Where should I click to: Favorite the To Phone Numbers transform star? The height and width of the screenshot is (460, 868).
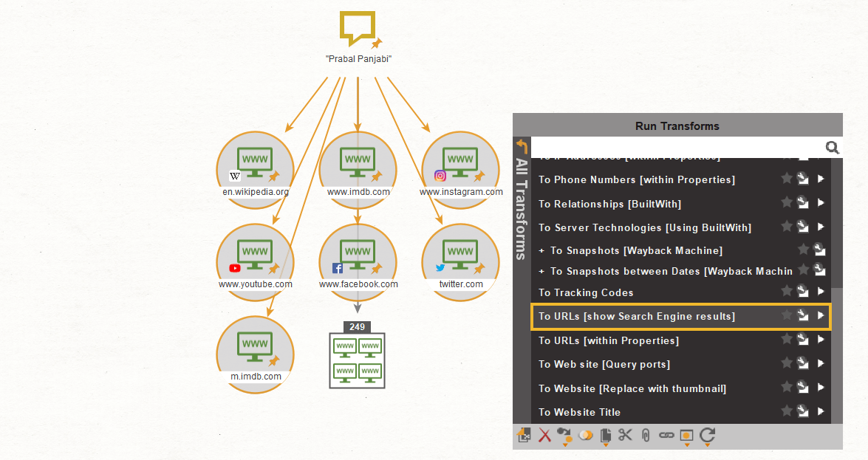click(x=787, y=179)
